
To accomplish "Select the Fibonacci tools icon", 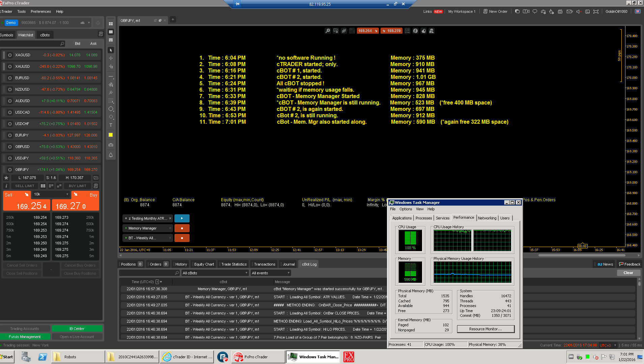I will pyautogui.click(x=111, y=101).
